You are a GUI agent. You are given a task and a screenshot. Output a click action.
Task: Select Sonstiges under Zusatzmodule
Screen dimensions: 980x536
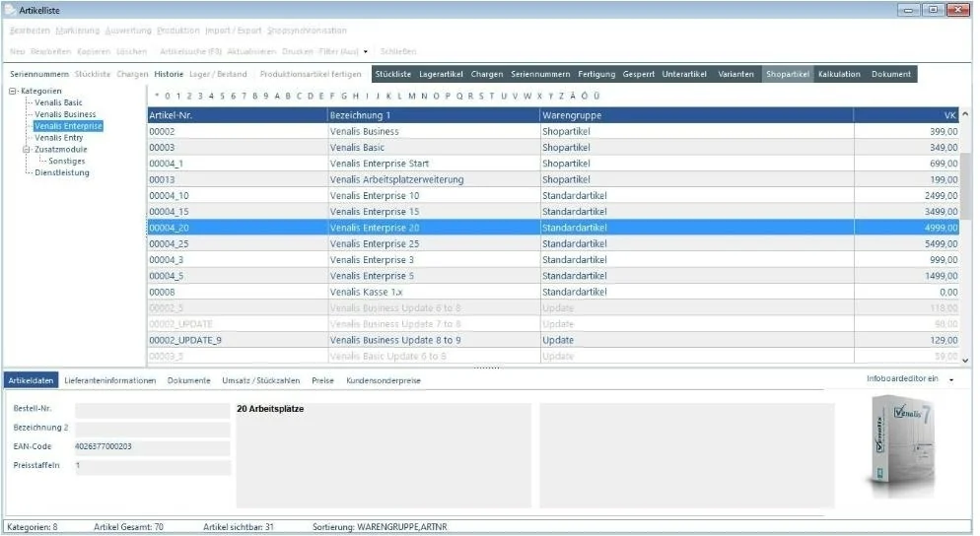(x=67, y=162)
